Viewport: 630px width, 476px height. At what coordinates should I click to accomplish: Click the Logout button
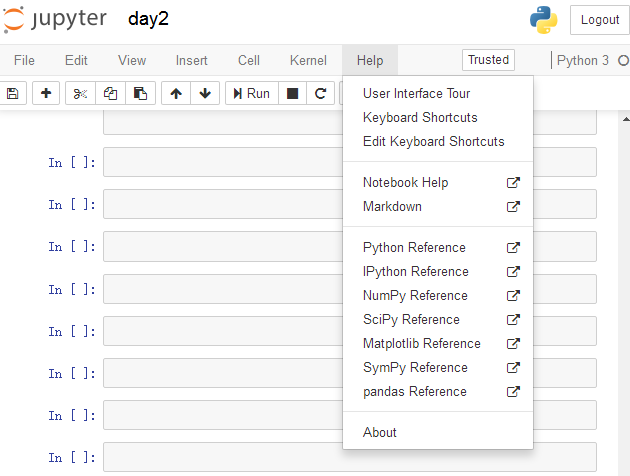click(x=599, y=20)
